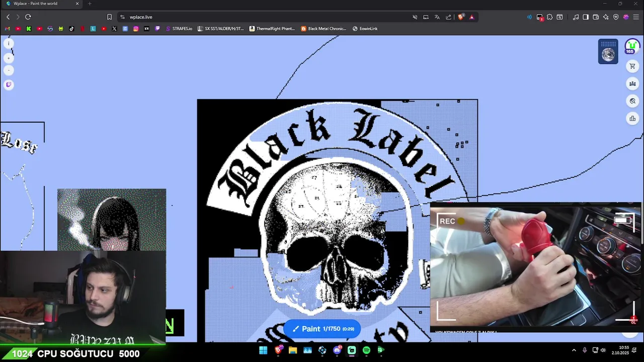Open the translate page icon
The width and height of the screenshot is (644, 362).
coord(437,17)
